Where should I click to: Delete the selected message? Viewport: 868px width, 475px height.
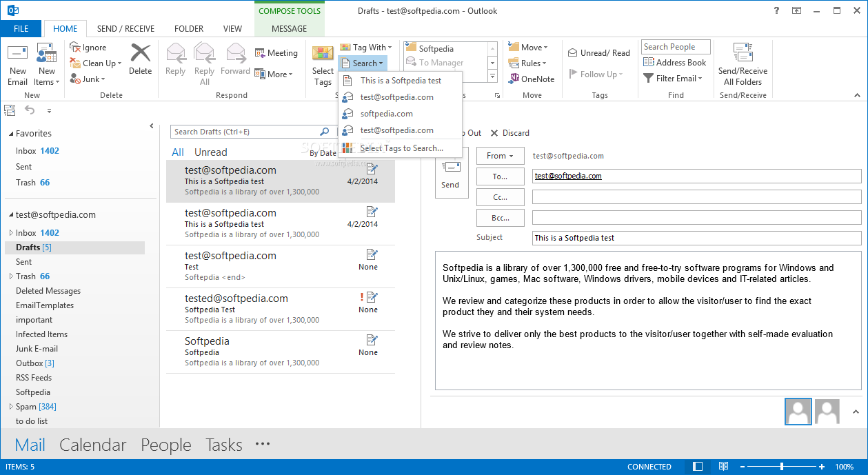point(140,60)
